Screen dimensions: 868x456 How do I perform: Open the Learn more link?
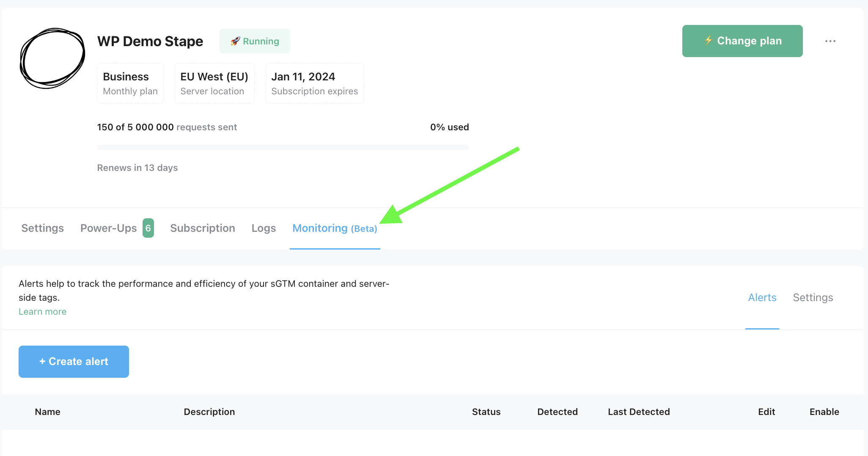pyautogui.click(x=42, y=311)
